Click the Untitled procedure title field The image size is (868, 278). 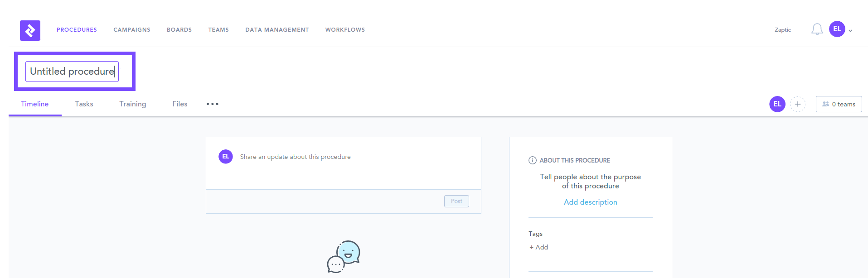pos(72,72)
